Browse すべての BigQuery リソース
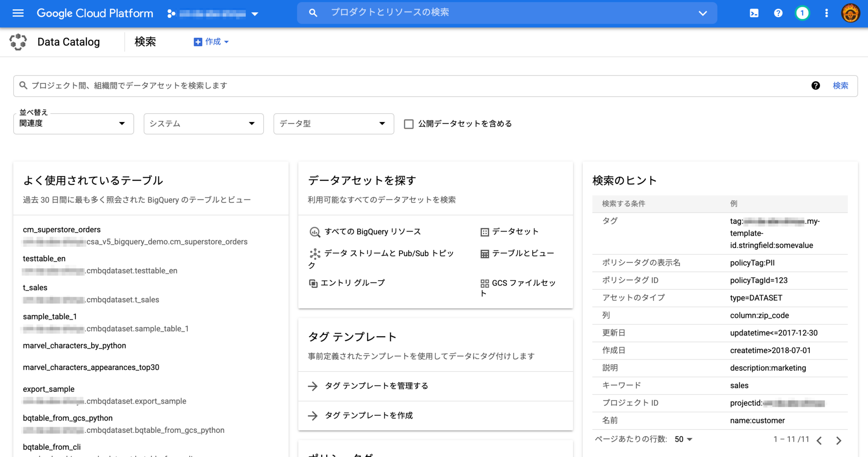 [373, 231]
